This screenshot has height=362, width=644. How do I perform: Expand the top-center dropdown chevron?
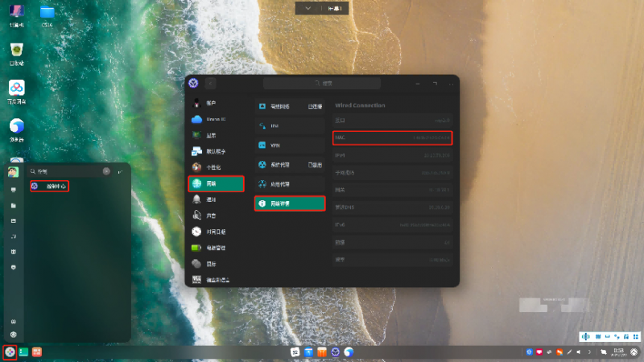(x=308, y=8)
